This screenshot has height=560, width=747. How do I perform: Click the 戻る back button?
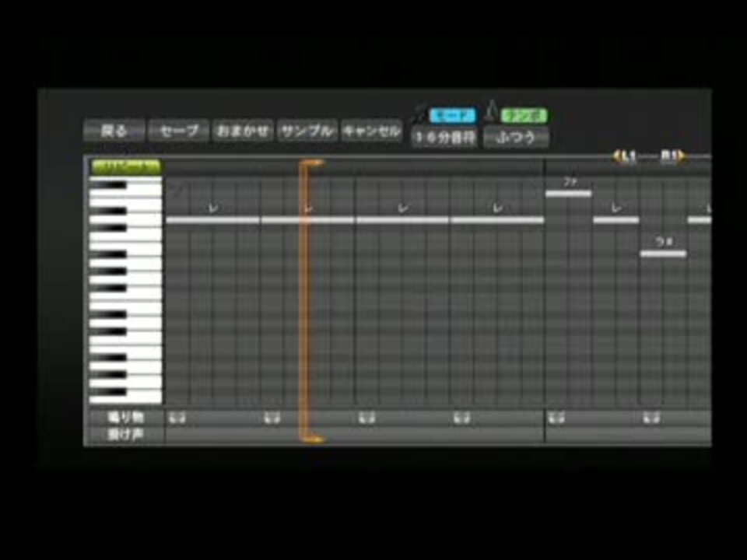(x=114, y=131)
